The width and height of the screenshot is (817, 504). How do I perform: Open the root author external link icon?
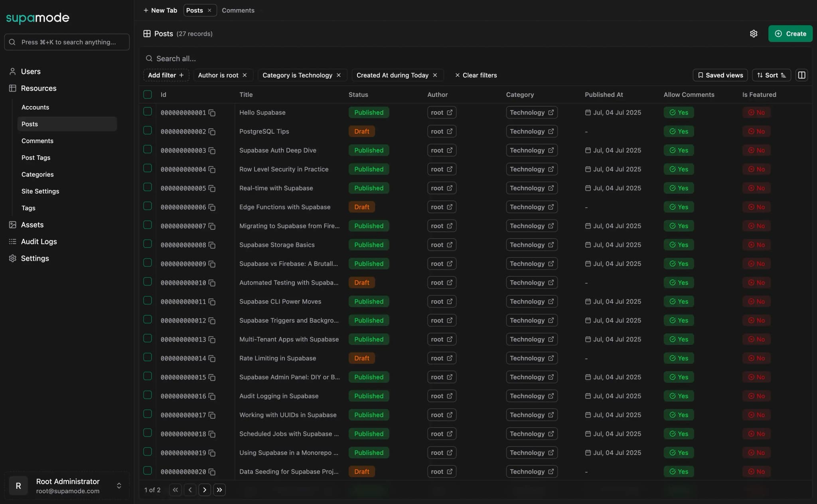(x=450, y=112)
